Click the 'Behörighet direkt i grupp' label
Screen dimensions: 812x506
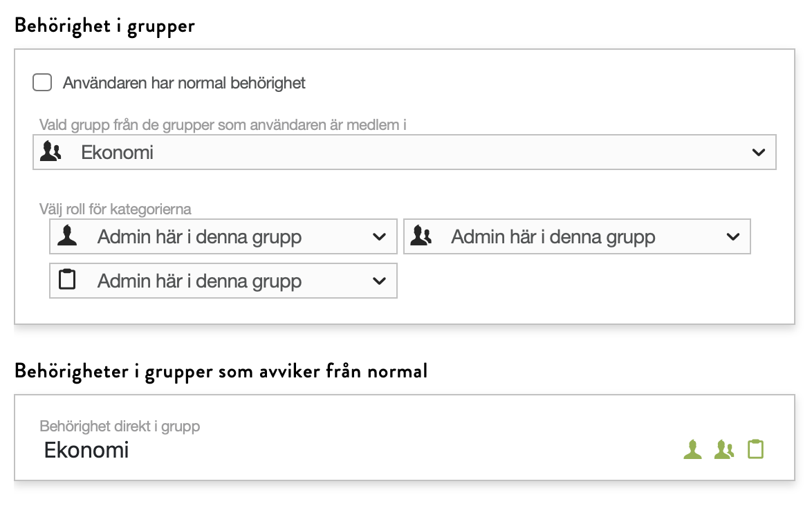[120, 426]
